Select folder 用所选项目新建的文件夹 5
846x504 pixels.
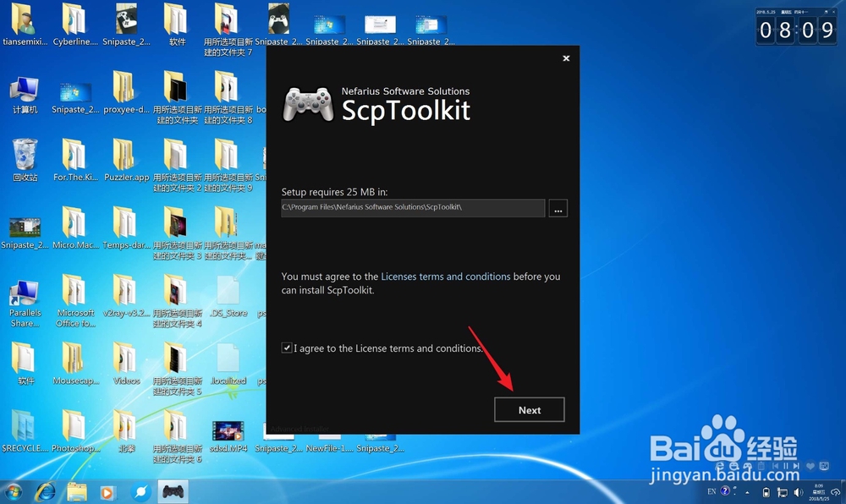177,370
